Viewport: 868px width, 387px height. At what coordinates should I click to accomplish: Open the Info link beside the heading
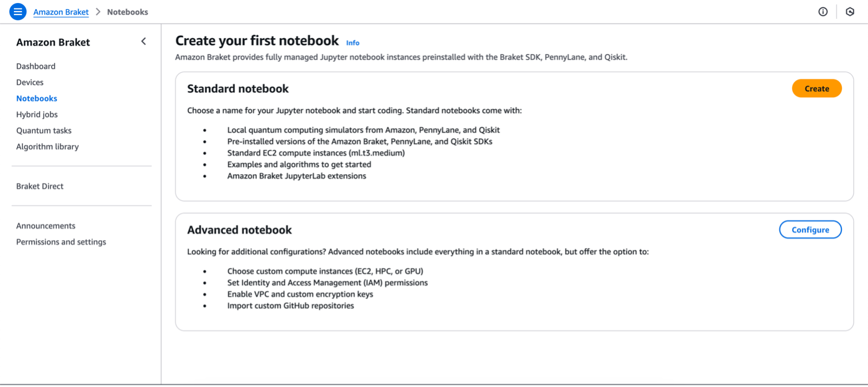[x=353, y=42]
